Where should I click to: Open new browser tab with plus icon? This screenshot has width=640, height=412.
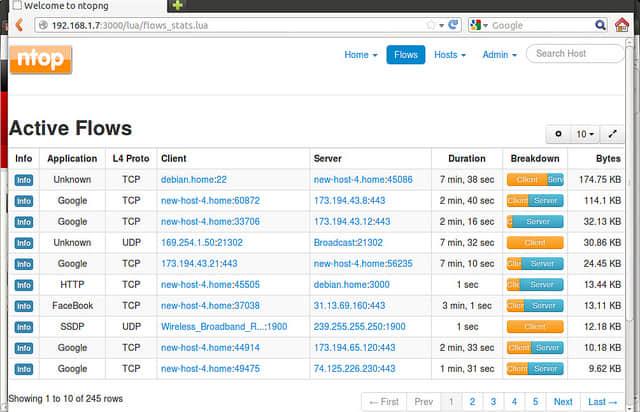tap(177, 6)
